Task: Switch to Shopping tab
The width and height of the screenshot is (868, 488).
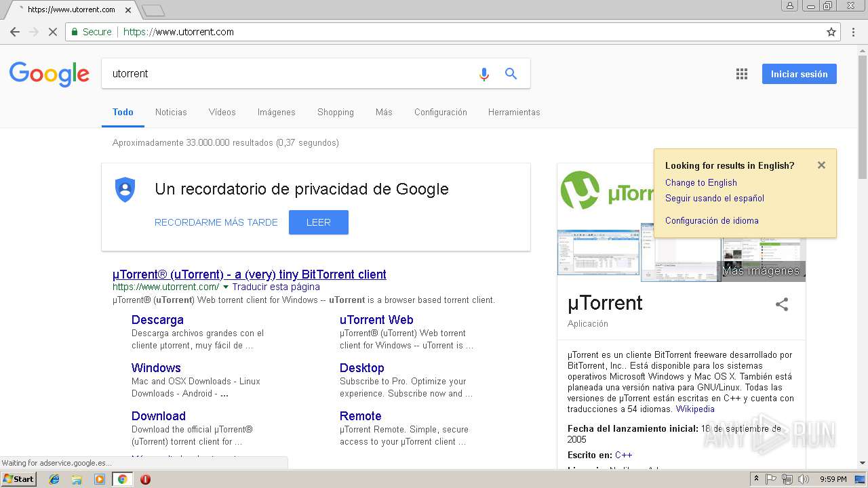Action: 336,113
